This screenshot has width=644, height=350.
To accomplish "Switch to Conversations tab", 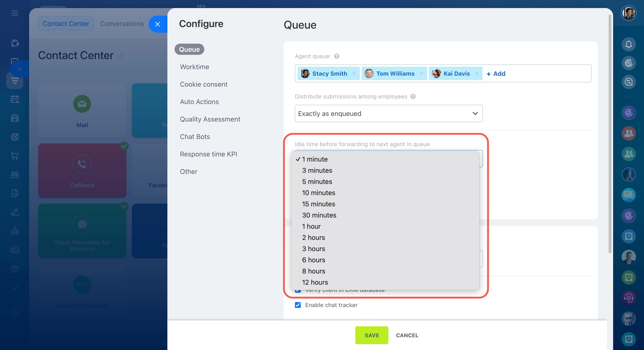I will 122,23.
